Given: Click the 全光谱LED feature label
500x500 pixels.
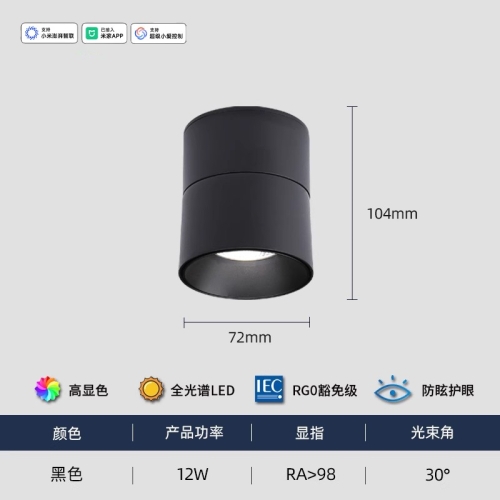Looking at the screenshot, I should (x=203, y=390).
